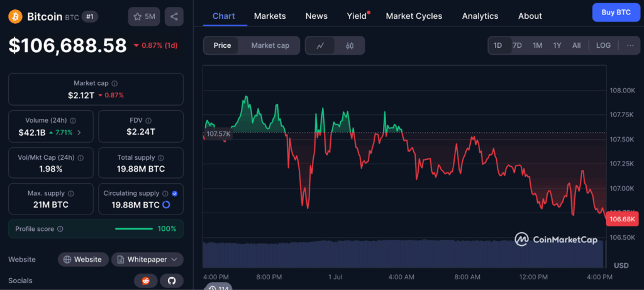Switch to line chart view icon

(320, 45)
